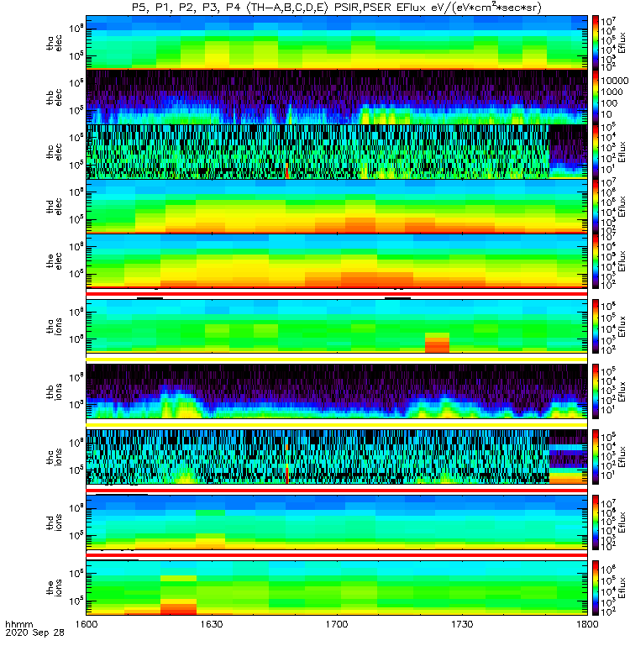The image size is (630, 672).
Task: Select the "thb elec" panel label
Action: [x=55, y=97]
